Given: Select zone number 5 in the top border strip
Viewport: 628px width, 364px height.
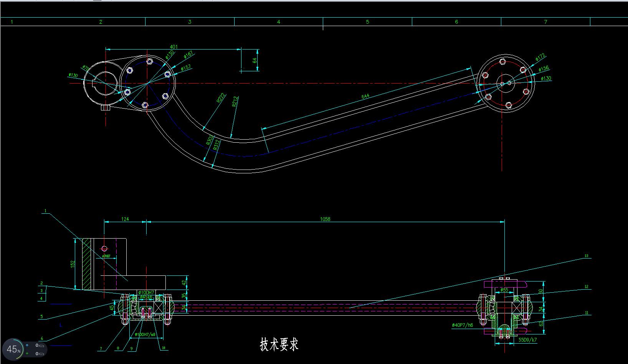Looking at the screenshot, I should pos(367,22).
